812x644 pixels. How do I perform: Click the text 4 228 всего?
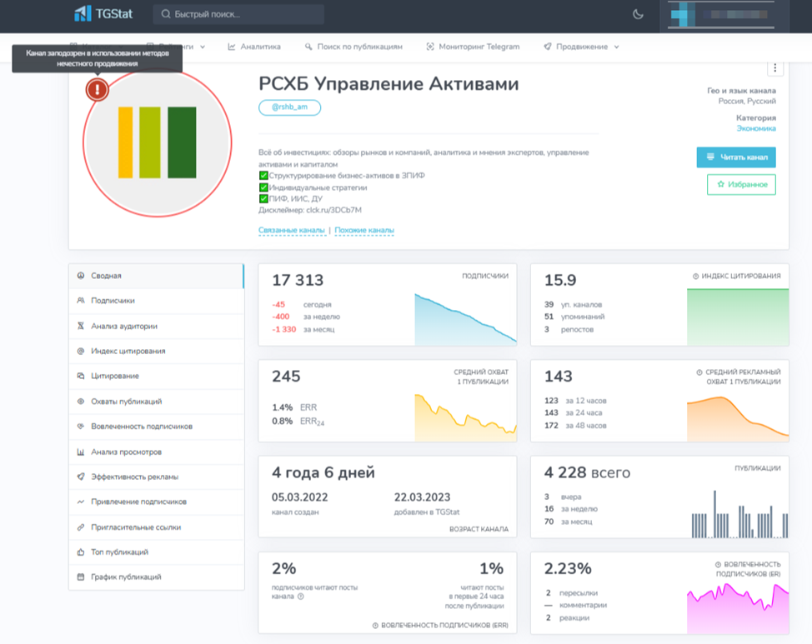[587, 472]
